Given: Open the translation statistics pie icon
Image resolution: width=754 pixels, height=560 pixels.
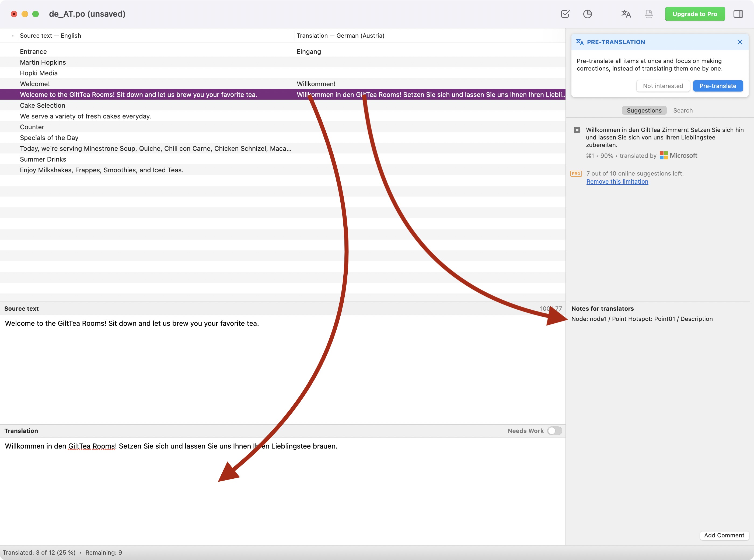Looking at the screenshot, I should pos(588,14).
